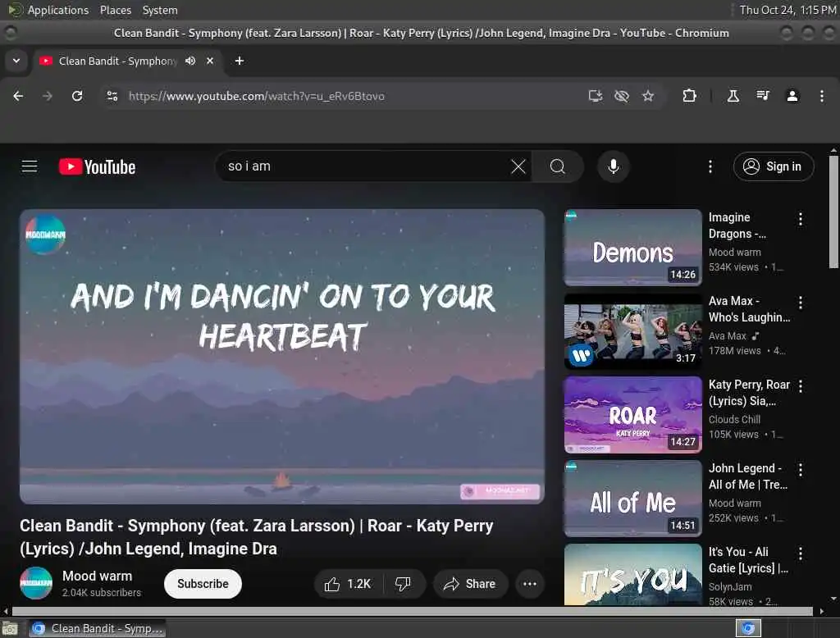Close the Clean Bandit tab

tap(210, 61)
